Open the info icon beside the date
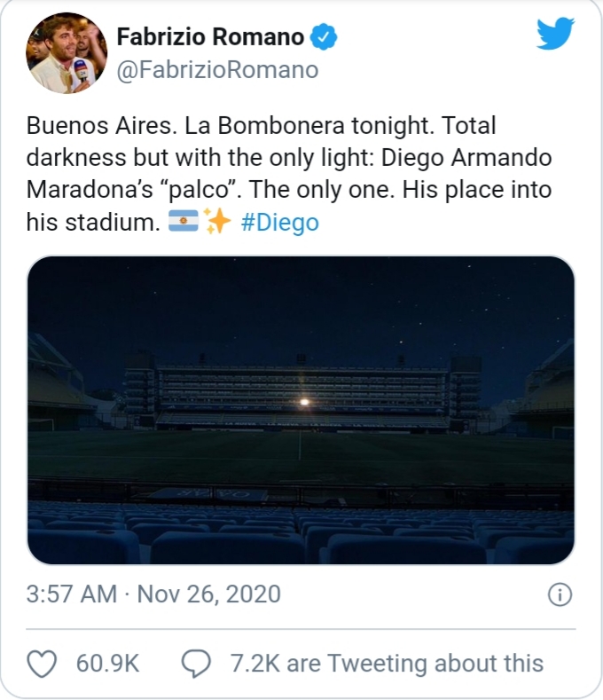This screenshot has width=603, height=700. [560, 594]
